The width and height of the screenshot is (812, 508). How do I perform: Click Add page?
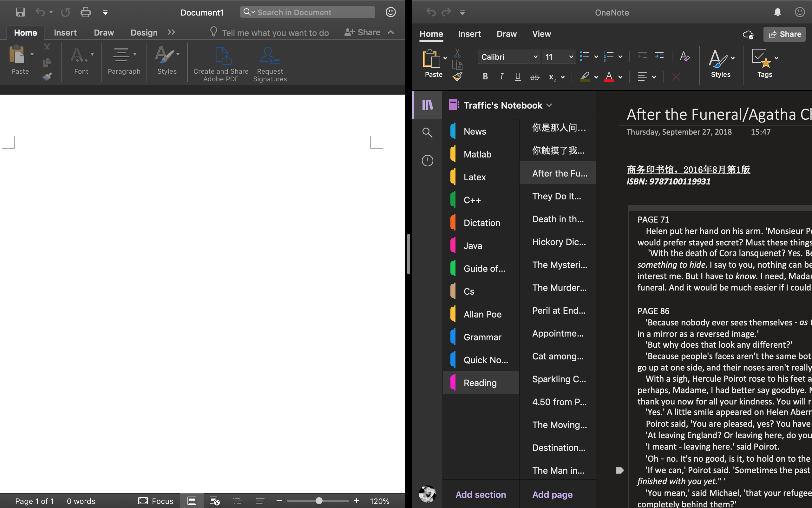(x=552, y=494)
